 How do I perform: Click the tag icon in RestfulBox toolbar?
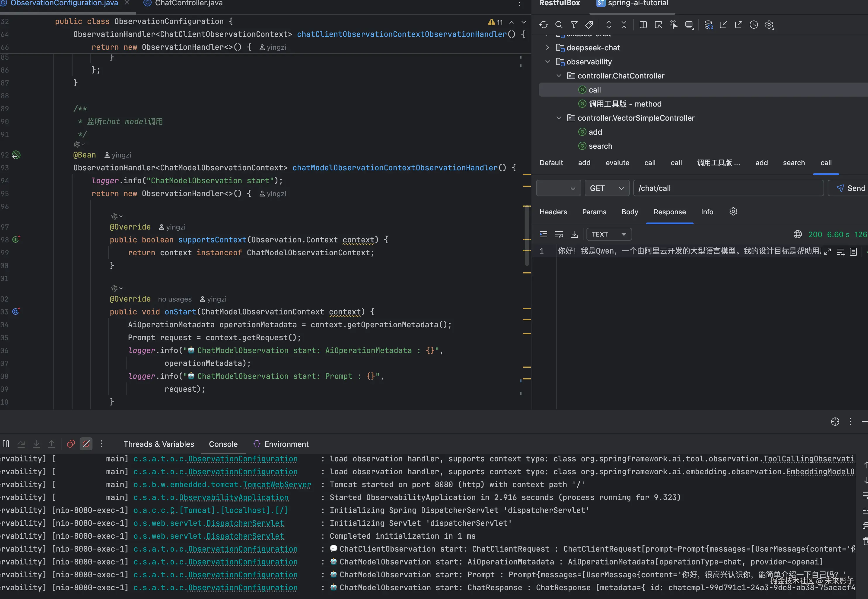click(x=589, y=25)
